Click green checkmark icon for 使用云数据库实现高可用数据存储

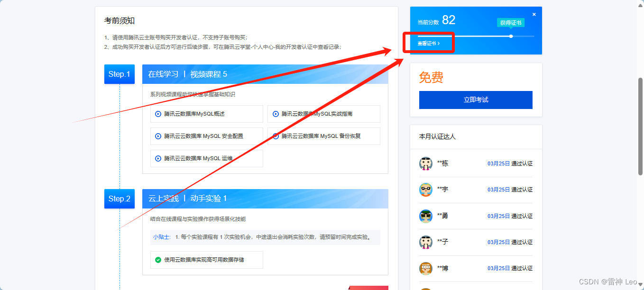pos(158,260)
